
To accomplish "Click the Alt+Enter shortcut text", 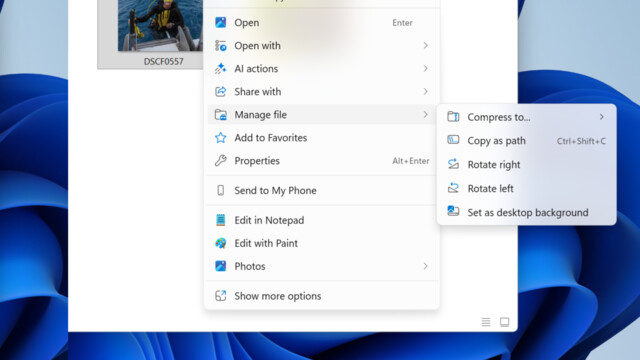I will 411,161.
